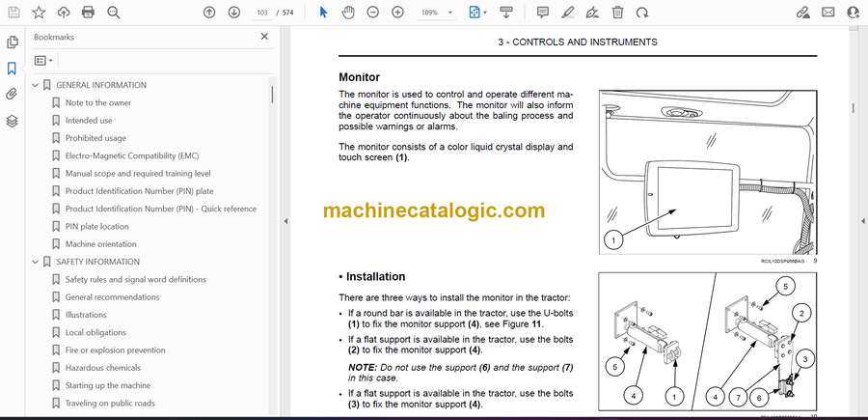The width and height of the screenshot is (868, 420).
Task: Open the 'Local obligations' bookmark
Action: (x=95, y=332)
